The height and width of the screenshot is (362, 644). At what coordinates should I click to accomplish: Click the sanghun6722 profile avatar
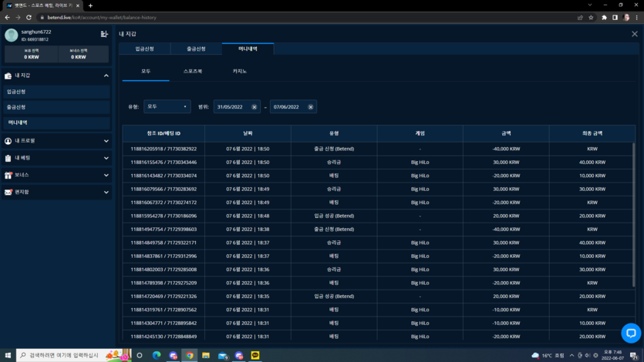coord(11,35)
